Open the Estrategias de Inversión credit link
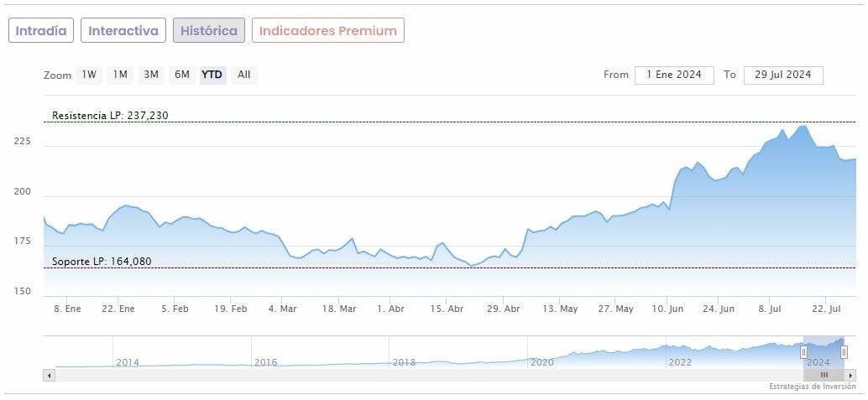This screenshot has height=400, width=868. 812,387
